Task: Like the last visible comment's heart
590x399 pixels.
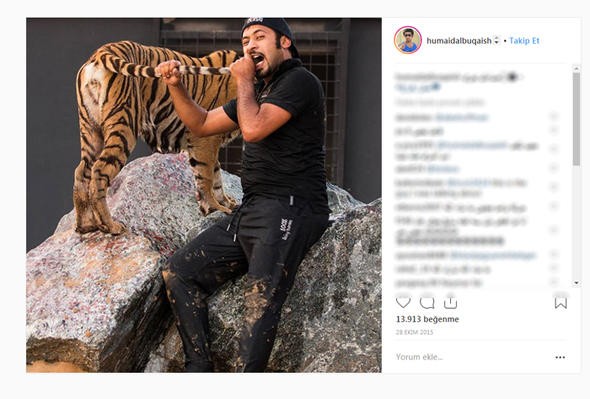Action: tap(554, 281)
